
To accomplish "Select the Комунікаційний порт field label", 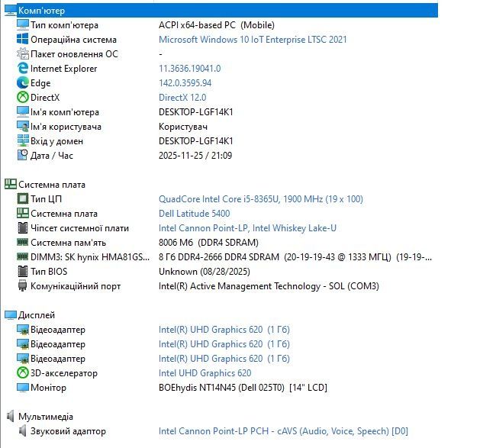I will click(76, 286).
